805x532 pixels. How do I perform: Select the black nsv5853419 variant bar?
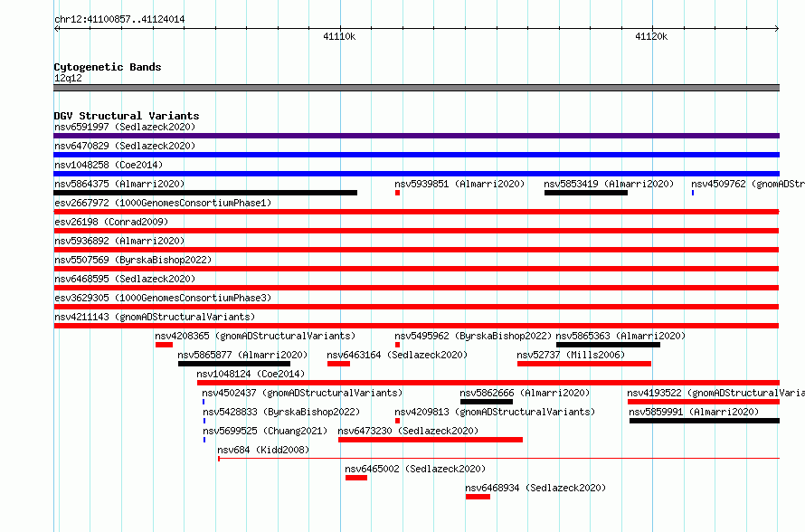click(x=586, y=193)
